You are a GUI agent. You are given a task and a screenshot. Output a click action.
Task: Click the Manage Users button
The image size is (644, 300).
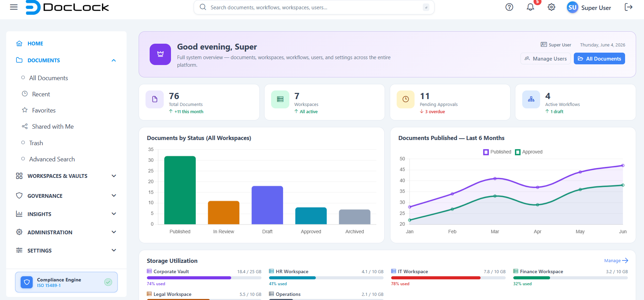(546, 58)
